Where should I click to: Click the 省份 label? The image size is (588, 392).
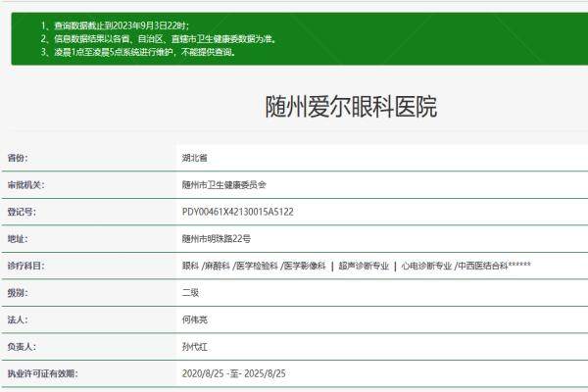coord(18,158)
